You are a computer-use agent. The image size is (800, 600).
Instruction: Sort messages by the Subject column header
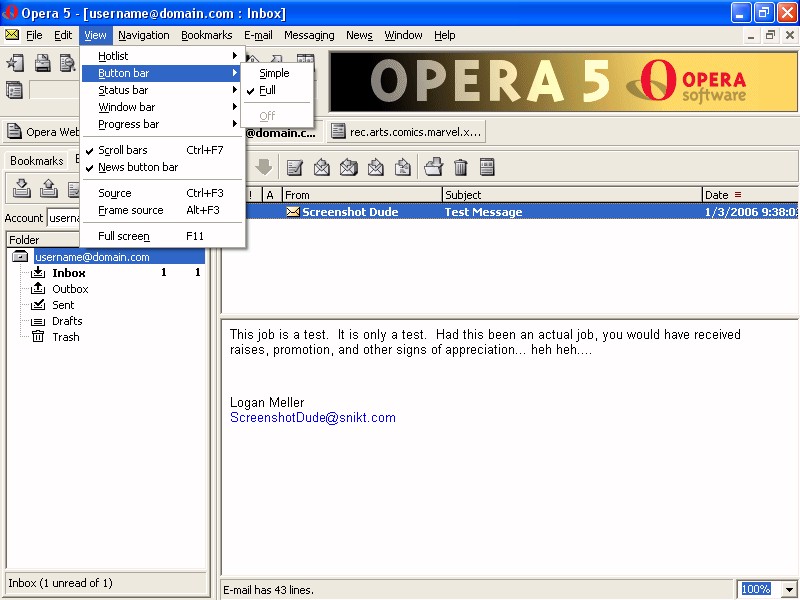pos(572,195)
